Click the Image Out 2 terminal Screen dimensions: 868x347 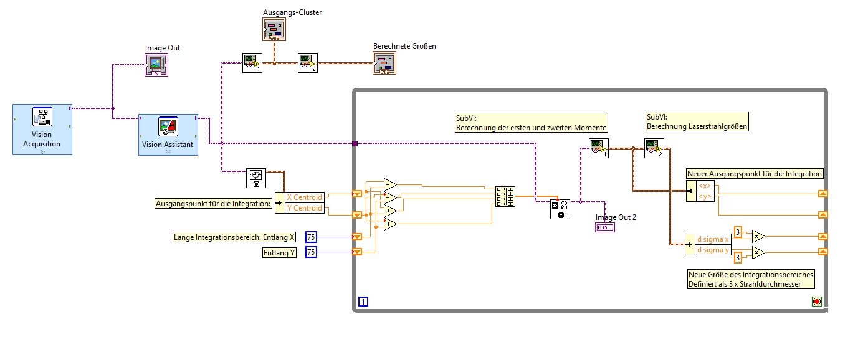tap(605, 227)
